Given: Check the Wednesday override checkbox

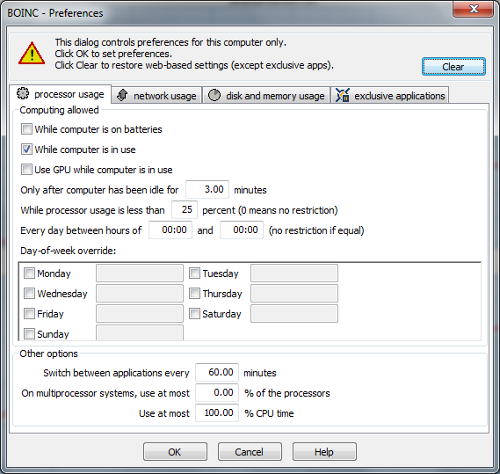Looking at the screenshot, I should [x=29, y=293].
